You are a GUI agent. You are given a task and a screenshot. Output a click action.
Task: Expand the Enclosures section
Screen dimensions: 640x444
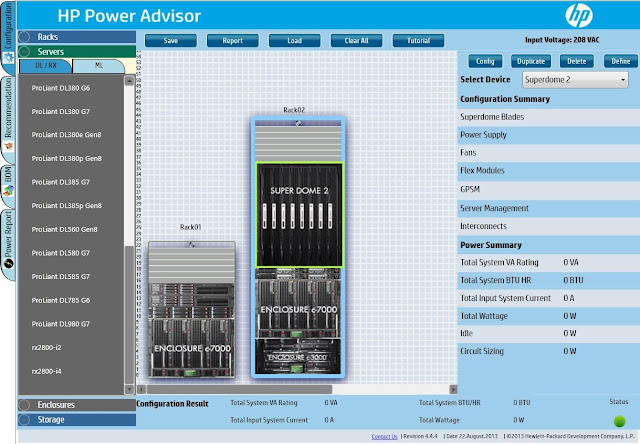click(x=77, y=405)
